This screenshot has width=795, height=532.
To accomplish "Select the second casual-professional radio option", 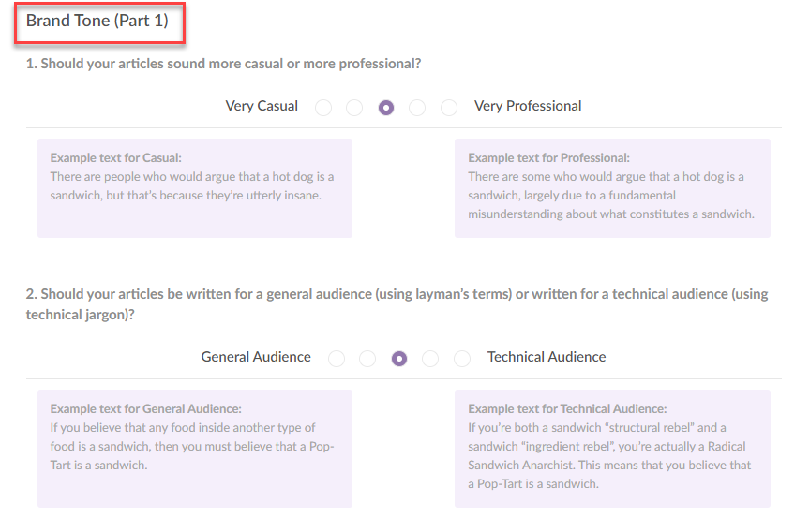I will (x=354, y=108).
